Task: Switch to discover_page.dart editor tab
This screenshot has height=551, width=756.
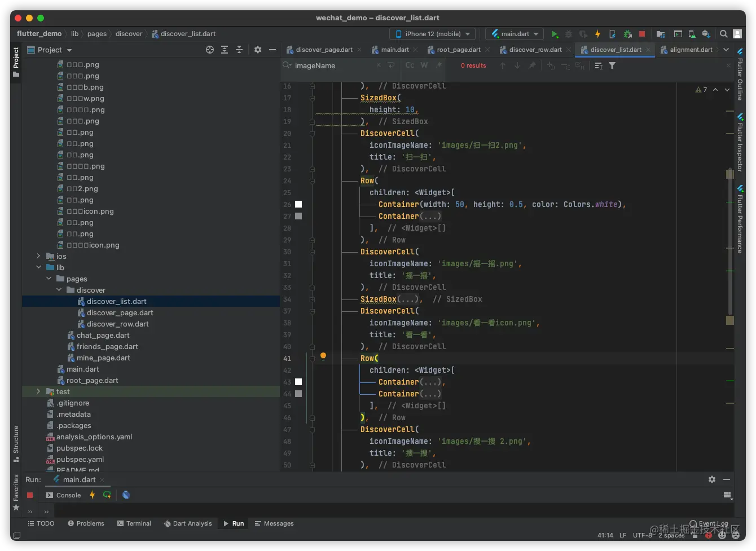Action: coord(324,50)
